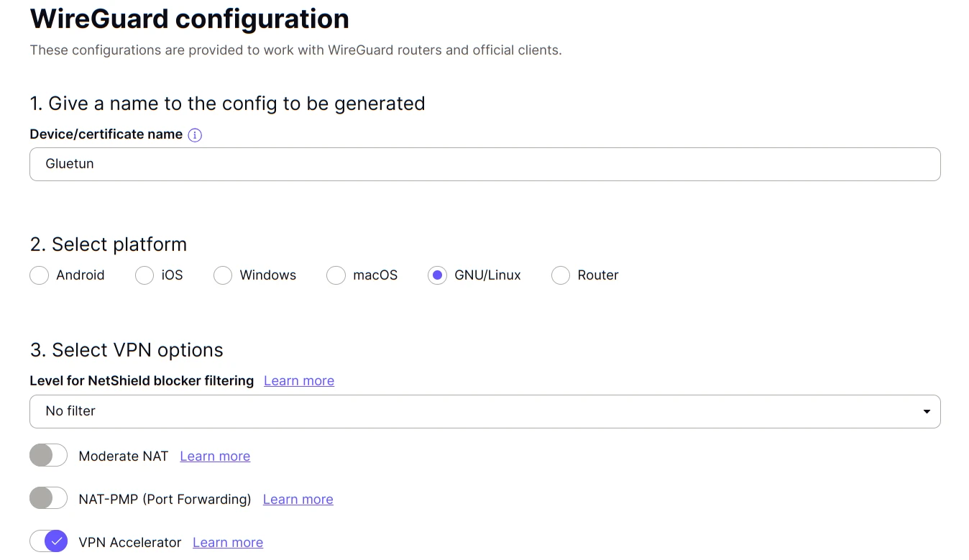This screenshot has height=560, width=969.
Task: Enable the Moderate NAT toggle switch
Action: coord(48,456)
